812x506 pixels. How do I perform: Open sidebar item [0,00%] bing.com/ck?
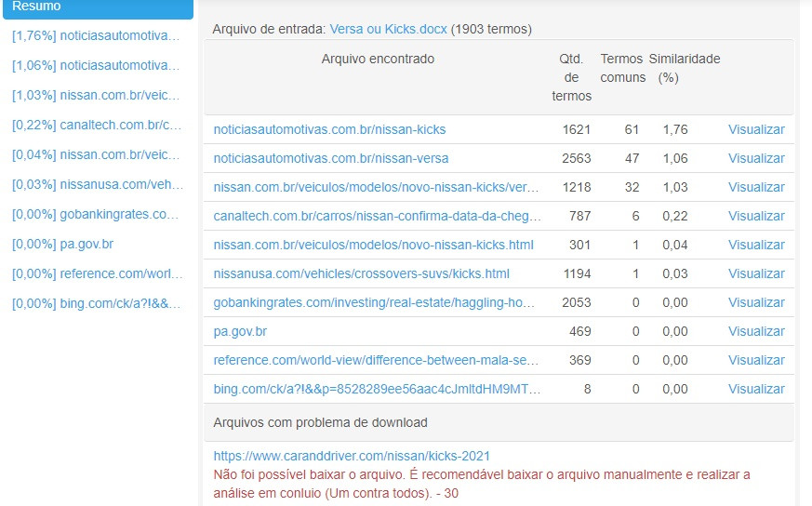coord(97,303)
